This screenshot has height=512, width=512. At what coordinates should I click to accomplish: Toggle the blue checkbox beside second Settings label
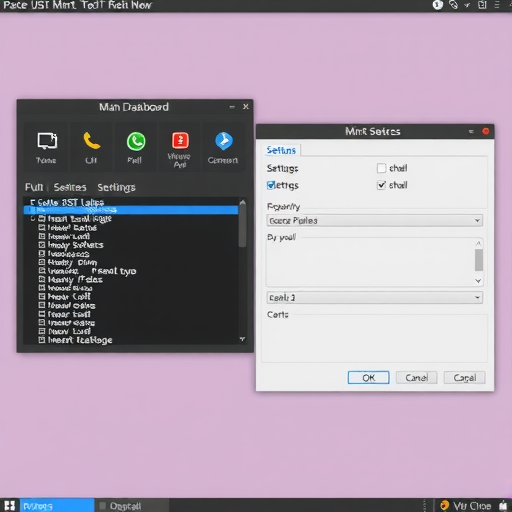click(x=271, y=185)
